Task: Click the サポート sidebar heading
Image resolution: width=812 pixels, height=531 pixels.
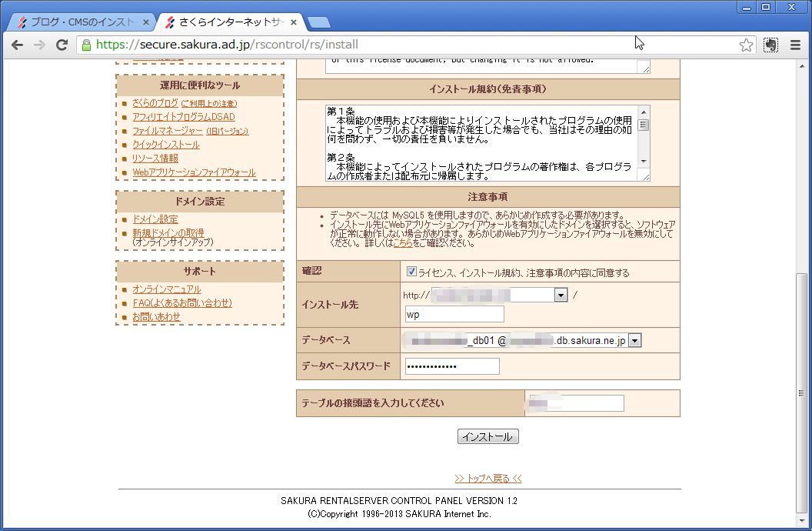Action: point(200,272)
